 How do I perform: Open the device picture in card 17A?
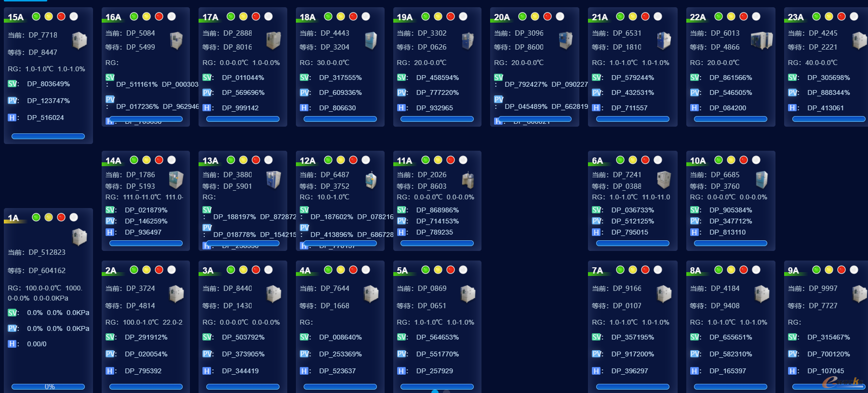click(274, 41)
